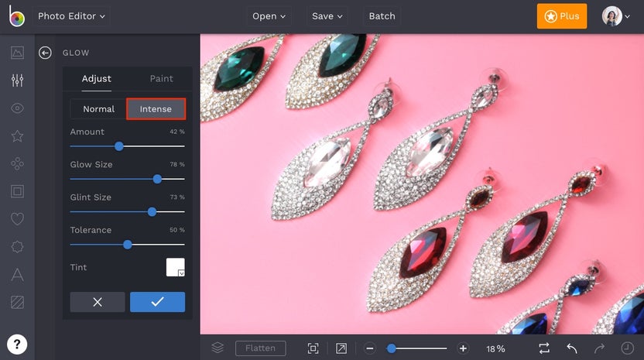
Task: Cancel the Glow effect with X
Action: click(98, 302)
